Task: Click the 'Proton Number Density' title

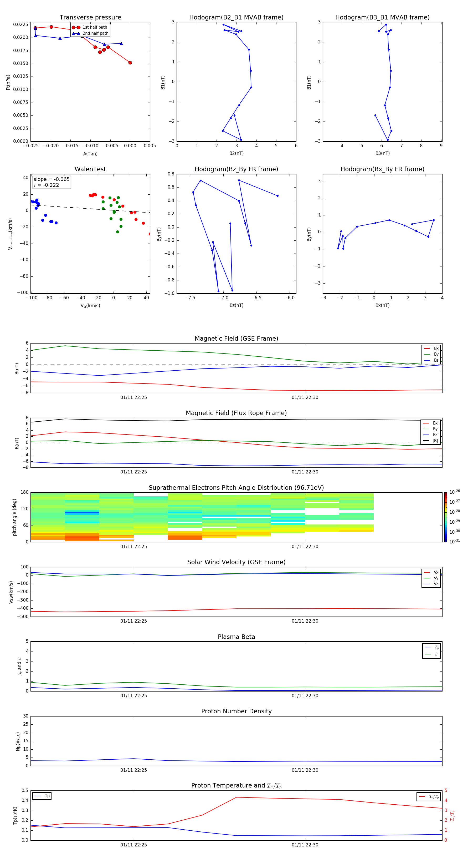Action: 236,711
